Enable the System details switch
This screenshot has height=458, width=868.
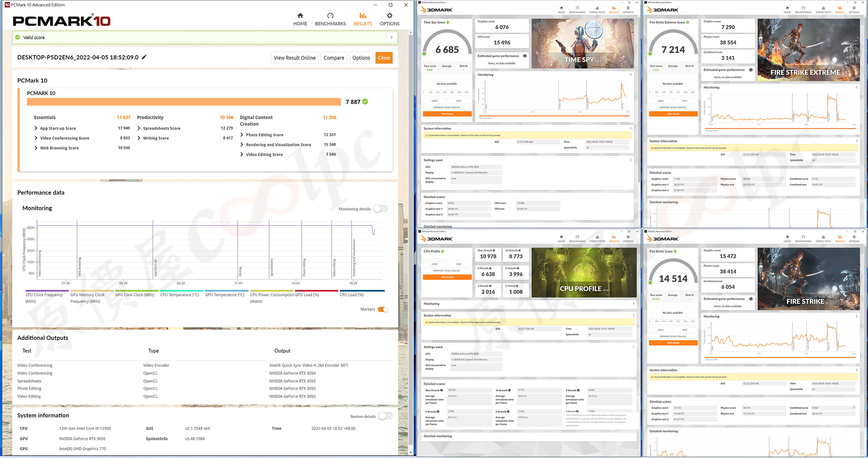point(385,416)
